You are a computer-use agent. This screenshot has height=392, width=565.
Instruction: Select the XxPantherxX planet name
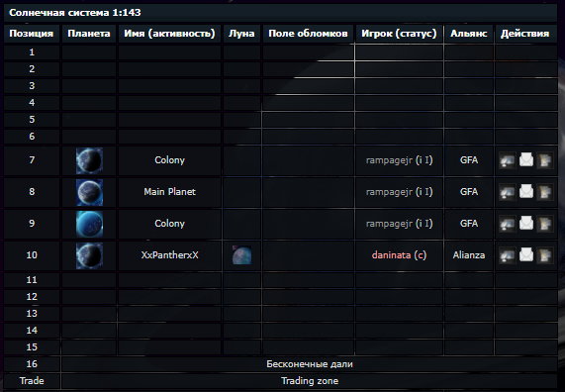170,255
